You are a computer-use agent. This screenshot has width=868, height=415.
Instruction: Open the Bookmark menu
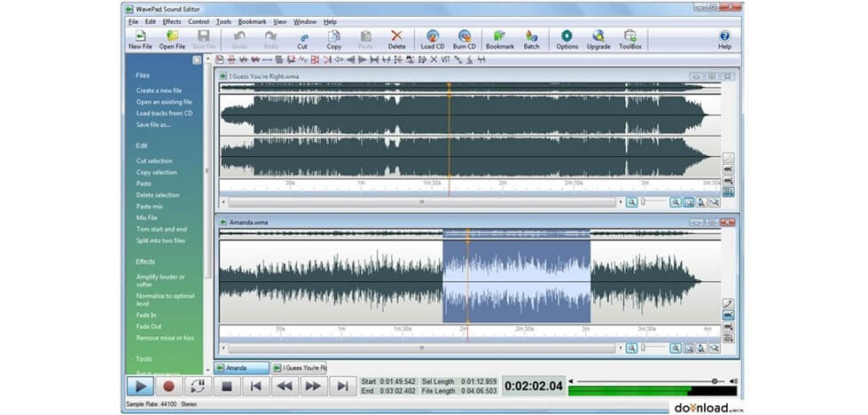[x=253, y=21]
